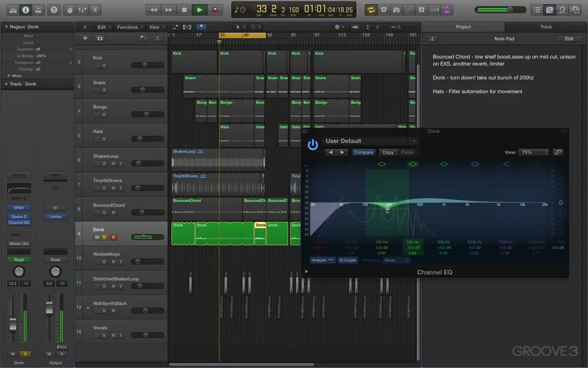This screenshot has height=368, width=588.
Task: Unsolo the Donk track
Action: point(104,237)
